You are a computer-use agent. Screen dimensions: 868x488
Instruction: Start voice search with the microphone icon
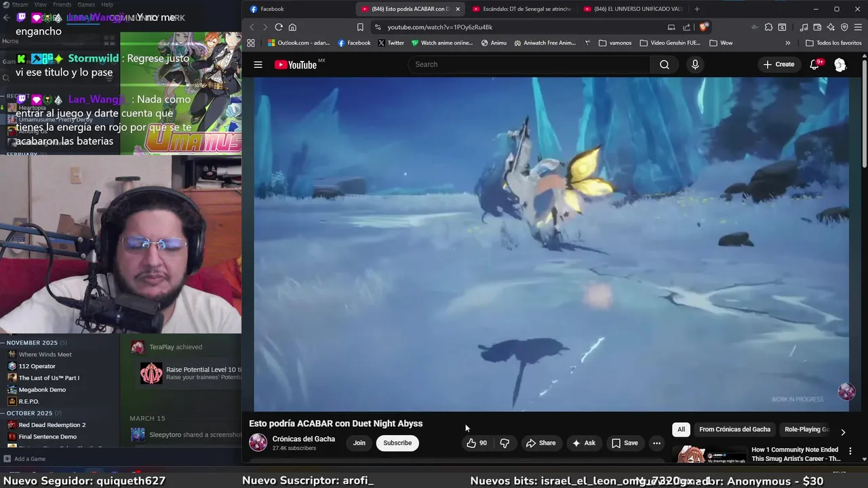[x=694, y=64]
